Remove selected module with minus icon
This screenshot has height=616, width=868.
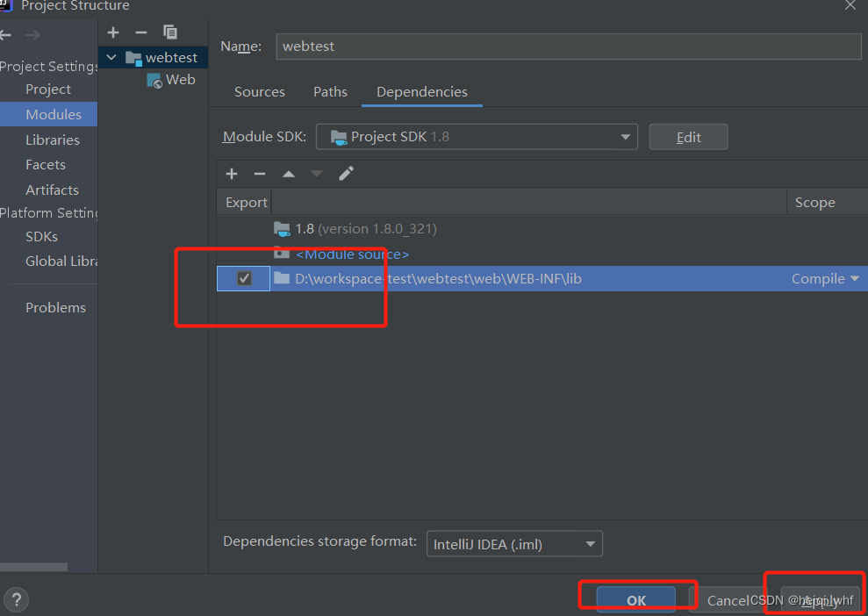[x=141, y=32]
